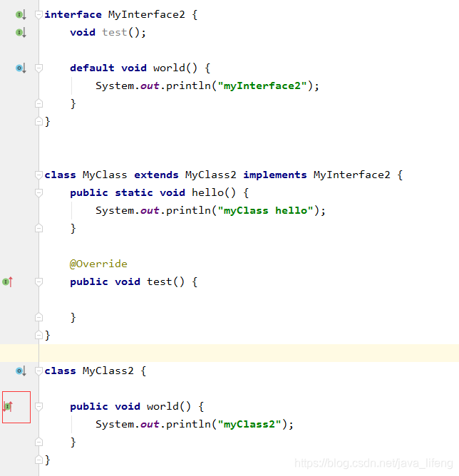Click subclassed gutter icon beside class MyClass2
The height and width of the screenshot is (476, 459).
click(21, 371)
